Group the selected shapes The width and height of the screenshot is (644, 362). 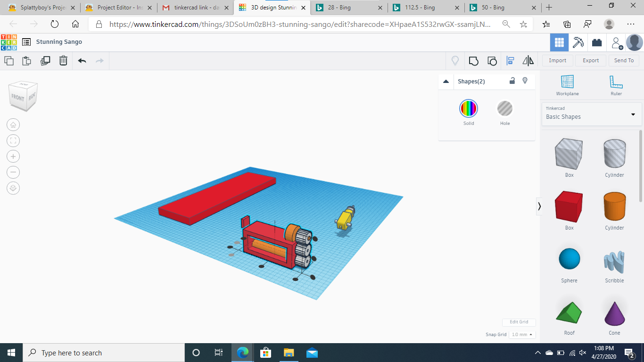474,61
